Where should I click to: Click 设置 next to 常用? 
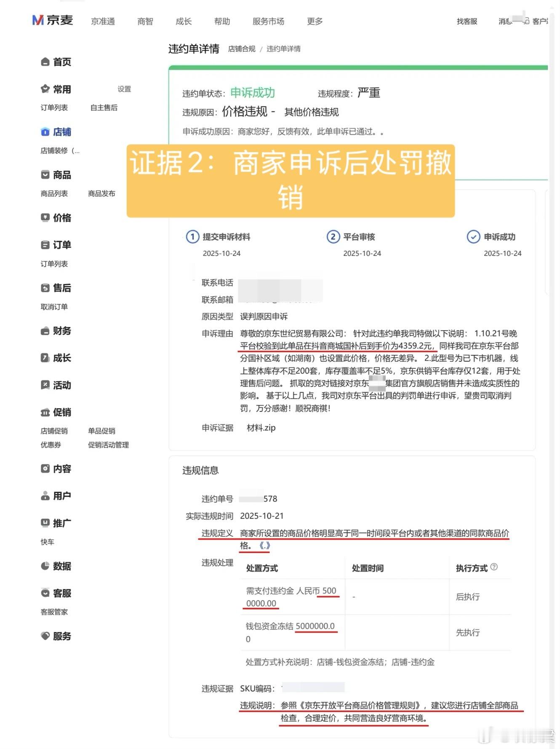pos(124,89)
